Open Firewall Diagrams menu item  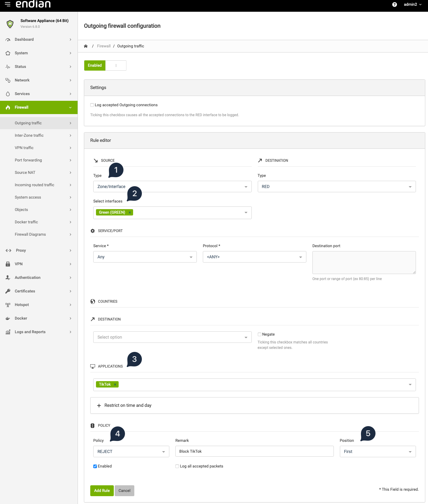(x=39, y=234)
